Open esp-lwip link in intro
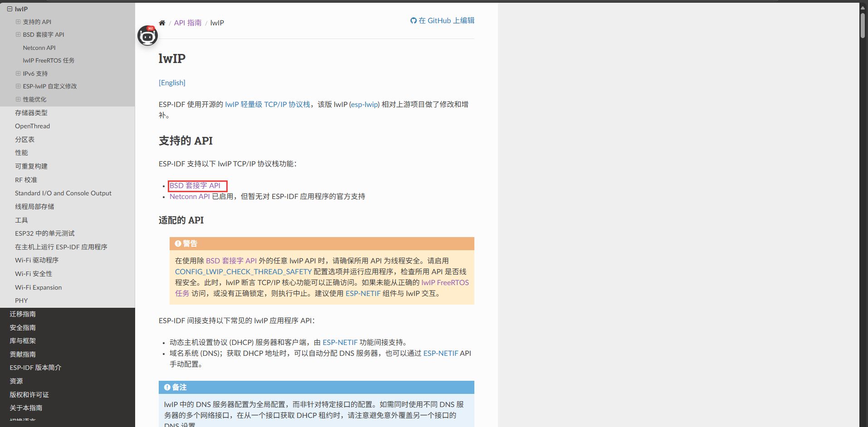Image resolution: width=868 pixels, height=427 pixels. 364,104
